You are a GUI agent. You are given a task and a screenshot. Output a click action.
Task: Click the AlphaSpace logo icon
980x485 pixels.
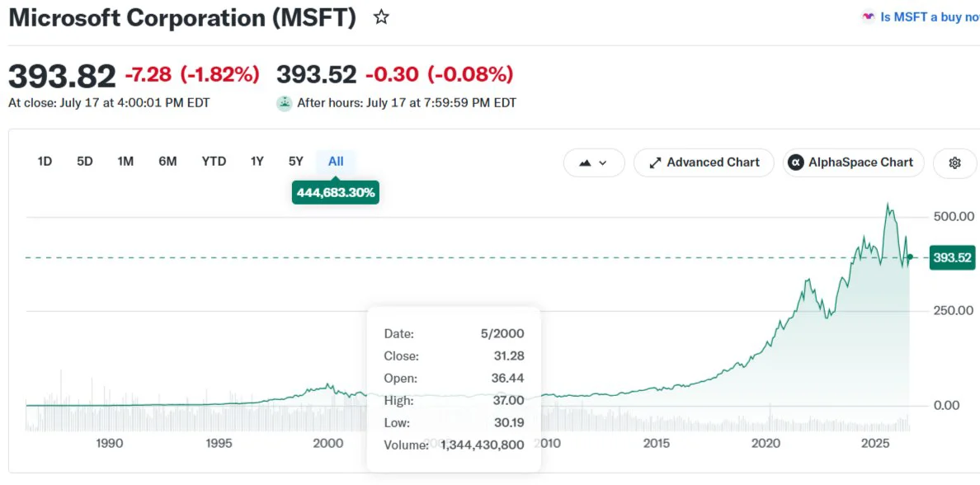[795, 162]
